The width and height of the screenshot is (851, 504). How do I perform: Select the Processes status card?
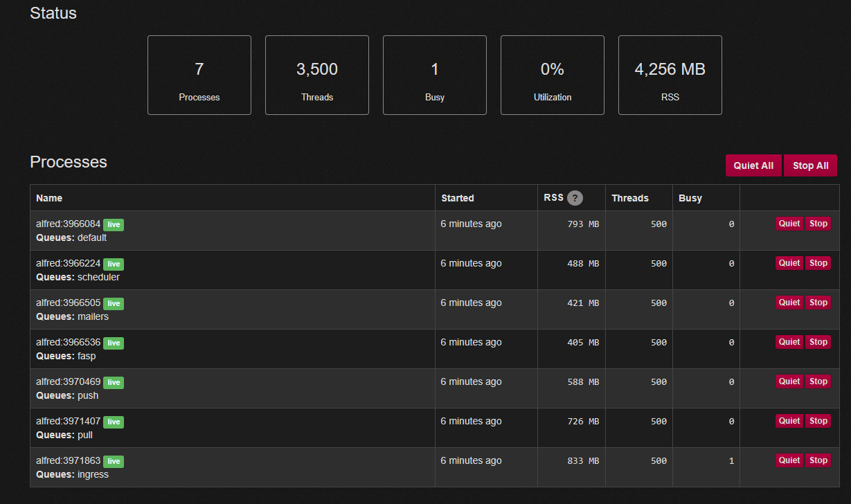(x=199, y=75)
